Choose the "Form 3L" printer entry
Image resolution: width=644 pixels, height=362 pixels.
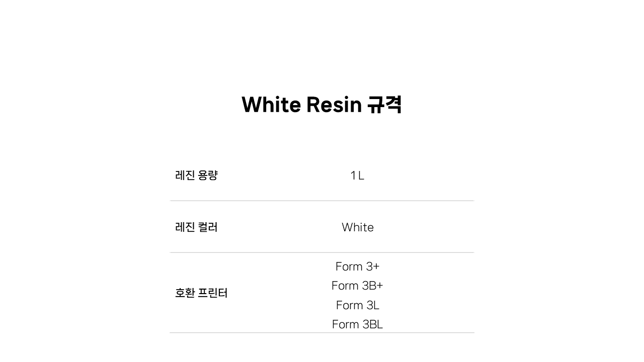coord(357,305)
